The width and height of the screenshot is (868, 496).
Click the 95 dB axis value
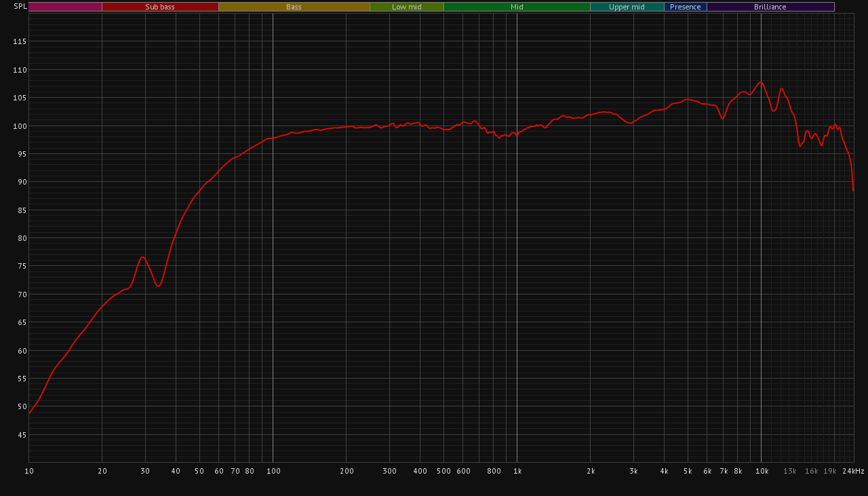pyautogui.click(x=22, y=154)
